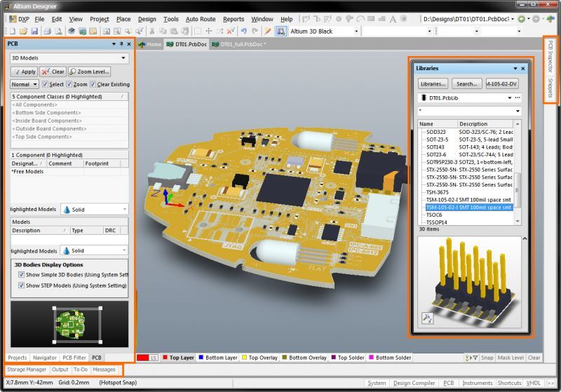Open the DT01.PcbLib library dropdown

pyautogui.click(x=508, y=97)
